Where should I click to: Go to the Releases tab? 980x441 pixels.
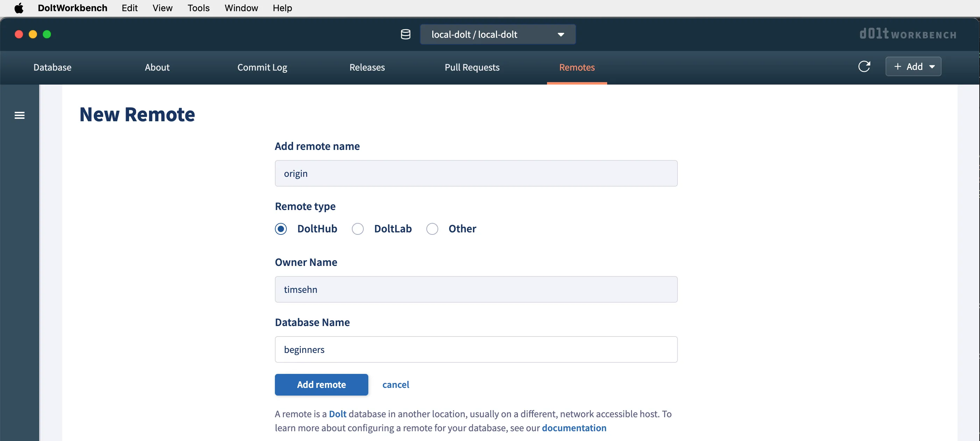[x=367, y=67]
